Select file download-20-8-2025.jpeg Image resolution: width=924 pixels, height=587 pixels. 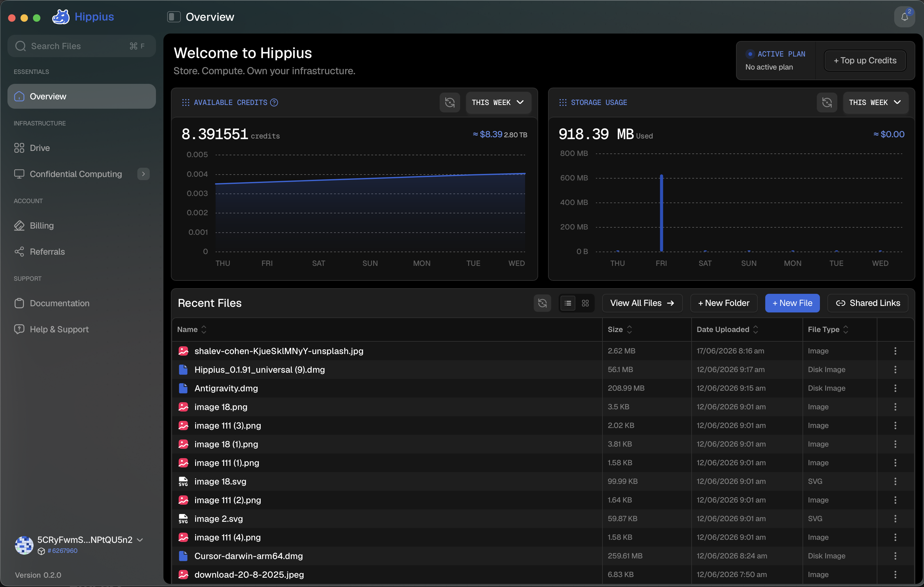tap(249, 575)
